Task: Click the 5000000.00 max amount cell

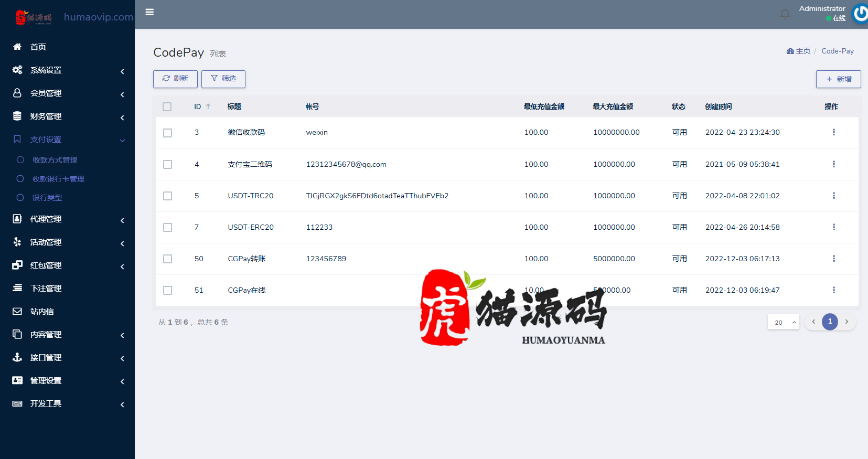Action: (614, 259)
